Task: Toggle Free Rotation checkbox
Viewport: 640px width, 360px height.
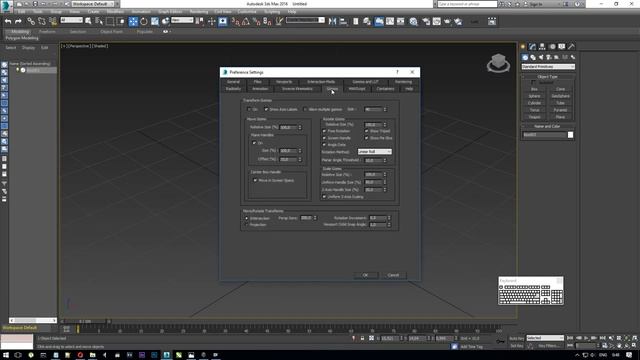Action: (324, 131)
